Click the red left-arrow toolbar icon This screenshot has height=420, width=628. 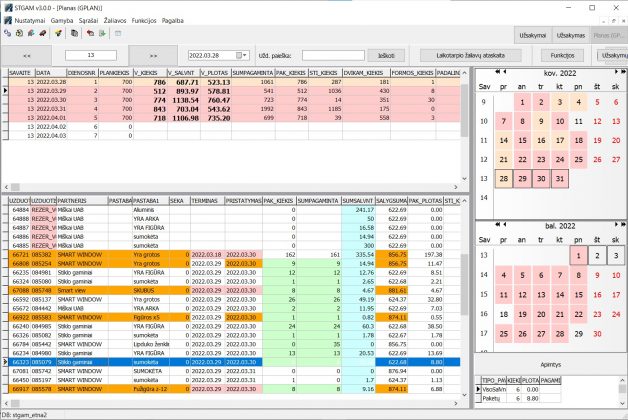pos(90,33)
